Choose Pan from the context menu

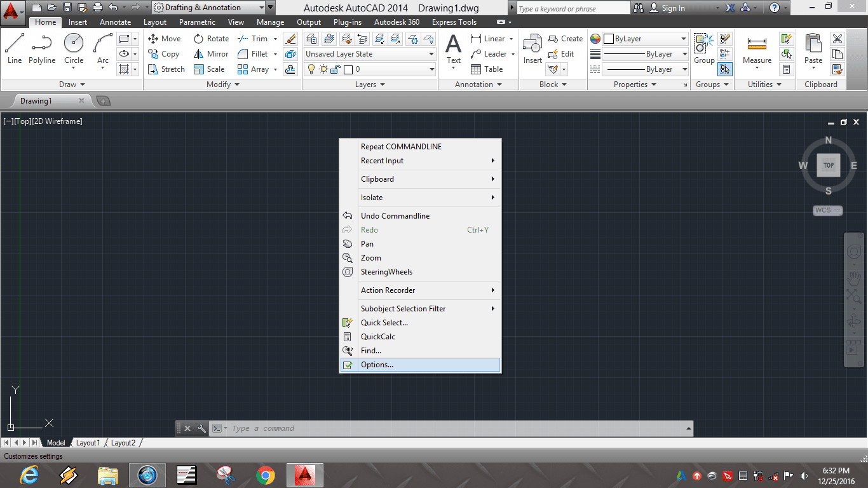420,244
